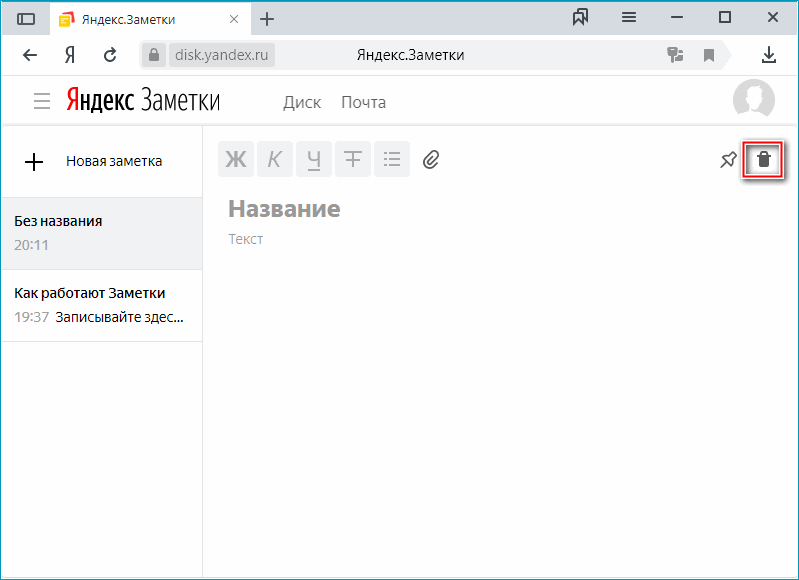The height and width of the screenshot is (580, 799).
Task: Insert a bulleted list
Action: pyautogui.click(x=392, y=159)
